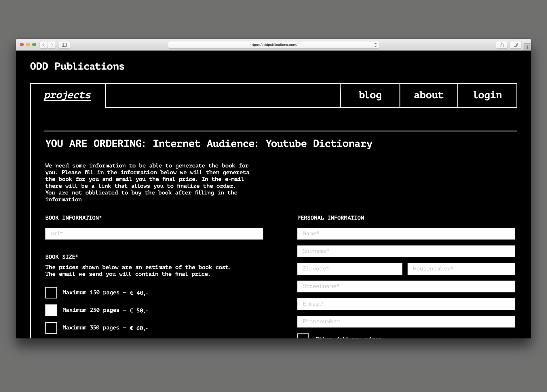Go forward with the browser forward arrow
The height and width of the screenshot is (392, 547).
tap(52, 45)
